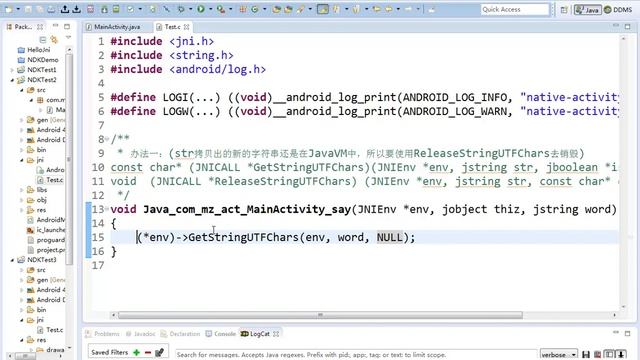Click the Save log floppy icon in LogCat
The width and height of the screenshot is (640, 360).
[586, 354]
